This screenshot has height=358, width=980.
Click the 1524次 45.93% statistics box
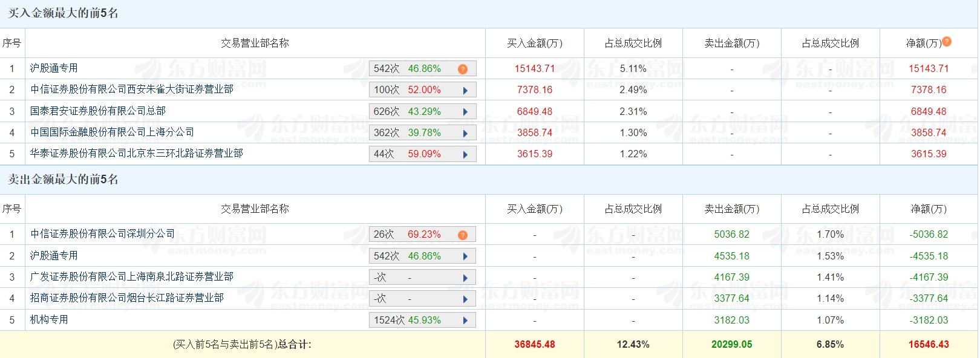[422, 320]
